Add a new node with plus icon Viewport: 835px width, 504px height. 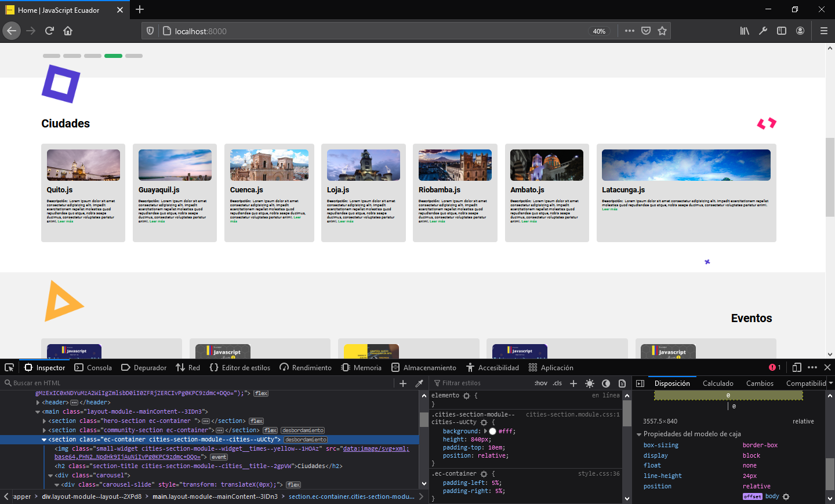(403, 383)
